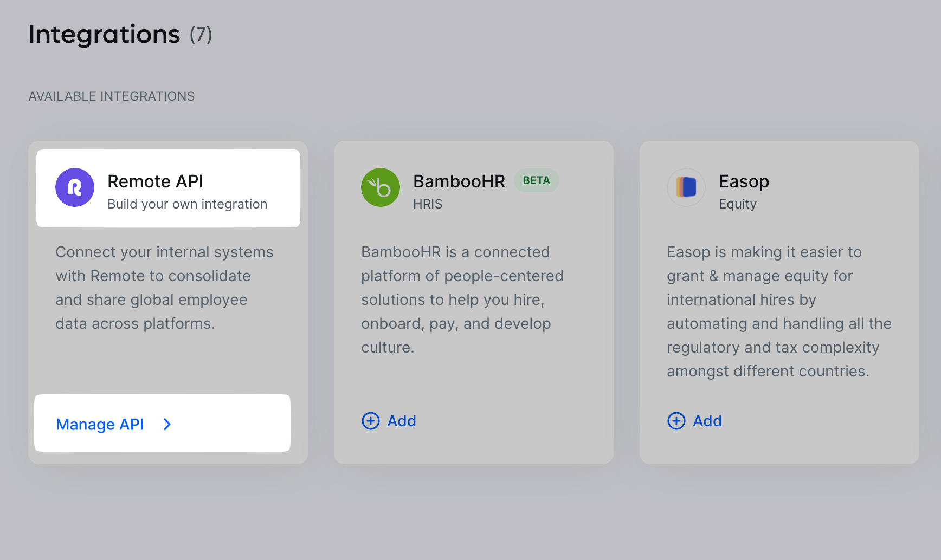Click the plus circle icon under Easop
The width and height of the screenshot is (941, 560).
[x=676, y=421]
